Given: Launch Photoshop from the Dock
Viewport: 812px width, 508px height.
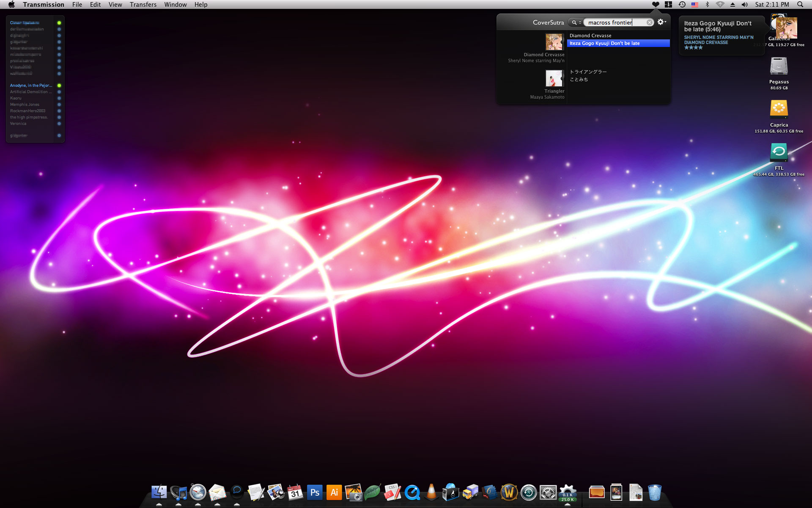Looking at the screenshot, I should 315,492.
